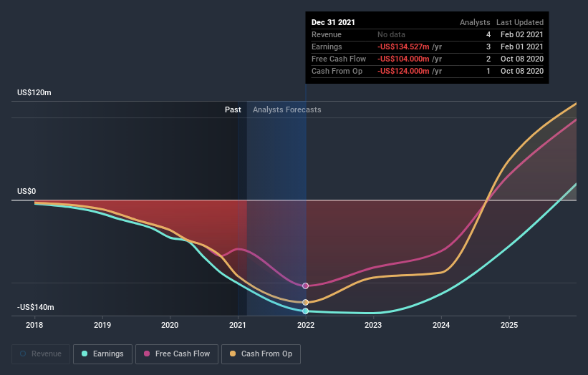Toggle the Earnings legend button
The width and height of the screenshot is (588, 375).
[102, 354]
